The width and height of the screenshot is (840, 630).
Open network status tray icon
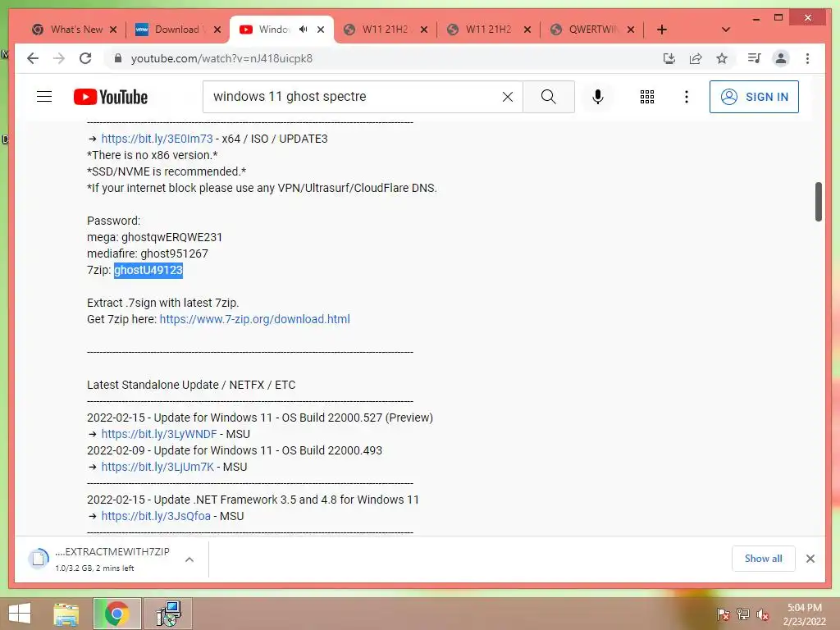pyautogui.click(x=743, y=614)
